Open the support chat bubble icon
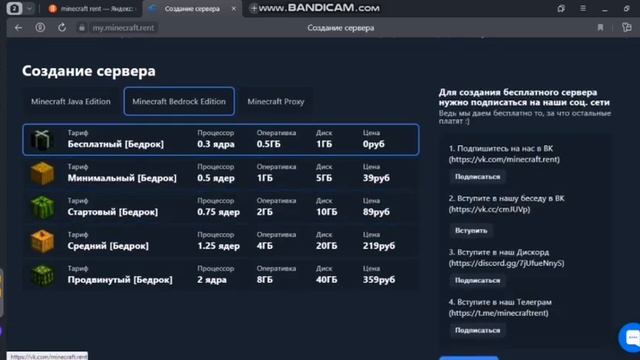 [x=631, y=337]
